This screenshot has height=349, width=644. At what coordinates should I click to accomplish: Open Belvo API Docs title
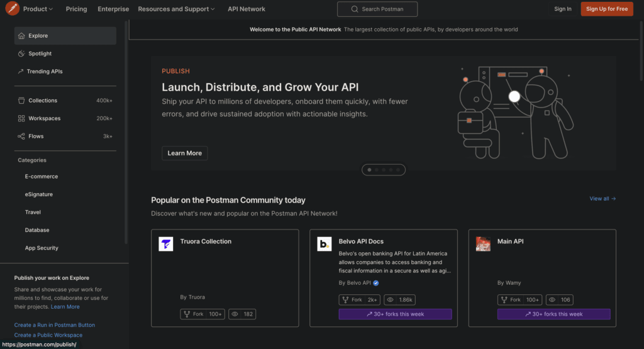point(361,241)
